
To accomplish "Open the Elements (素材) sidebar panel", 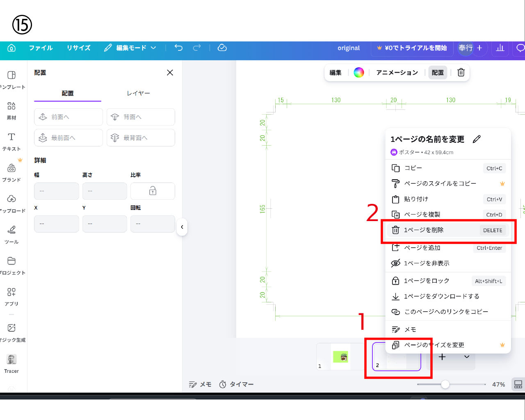I will [x=11, y=111].
